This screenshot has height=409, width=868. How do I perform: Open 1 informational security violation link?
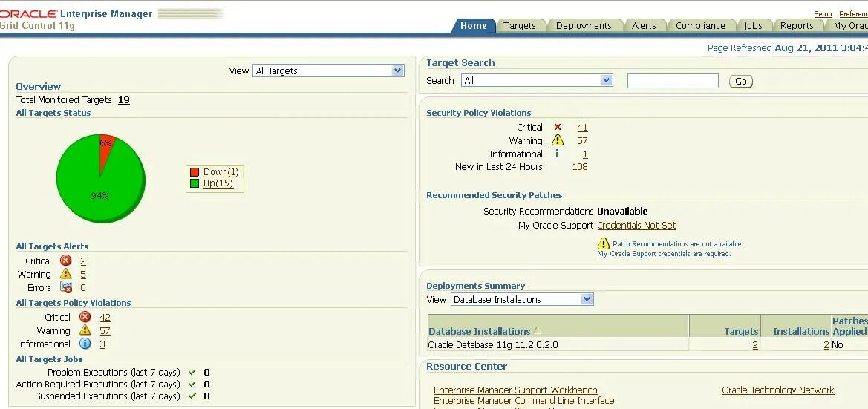point(585,154)
